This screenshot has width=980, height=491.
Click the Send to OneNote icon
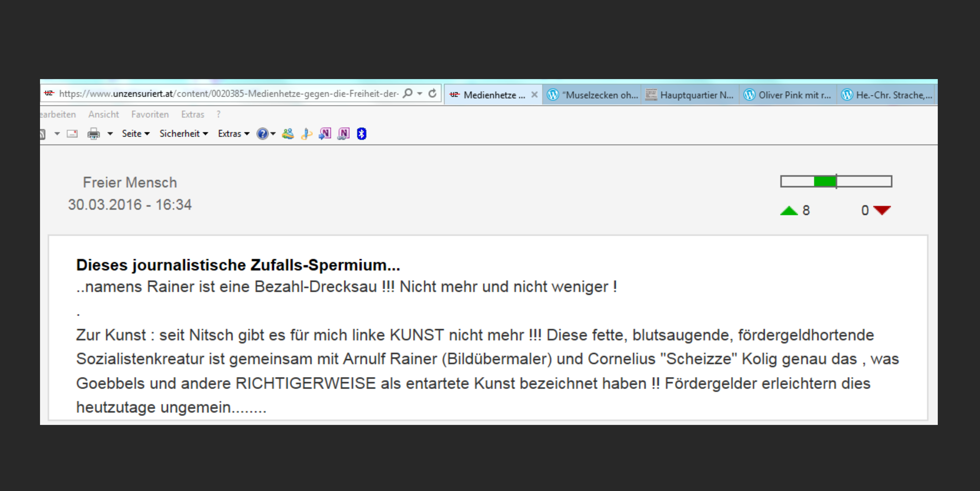[325, 134]
